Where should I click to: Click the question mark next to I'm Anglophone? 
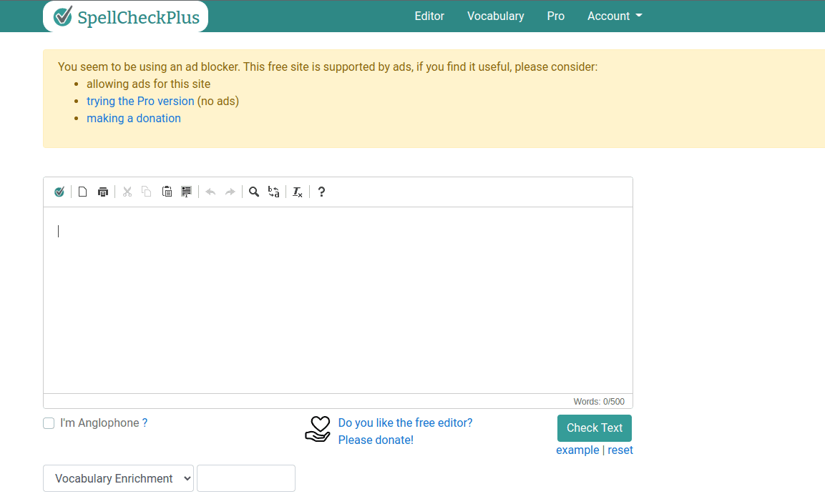[145, 423]
